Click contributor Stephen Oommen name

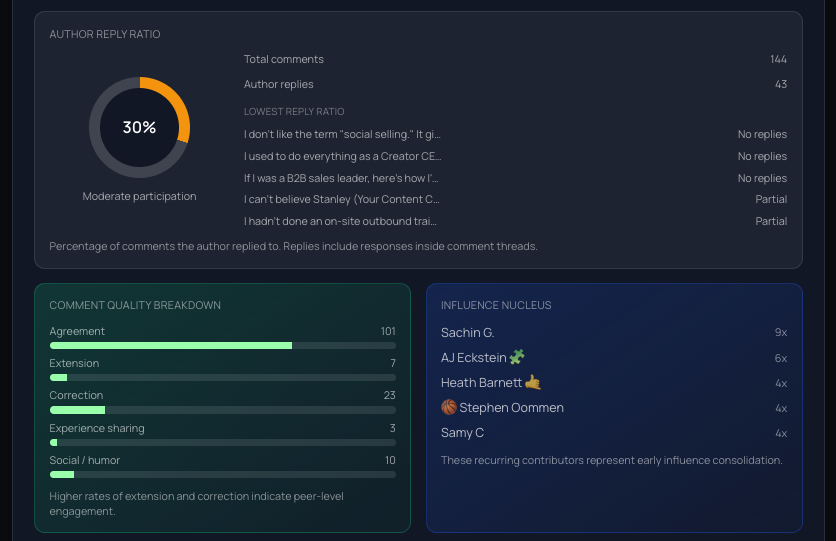[511, 408]
